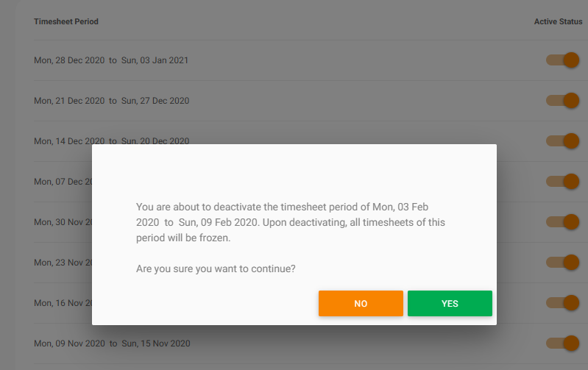588x370 pixels.
Task: Click the "Are you sure you want to continue?" text
Action: click(216, 269)
